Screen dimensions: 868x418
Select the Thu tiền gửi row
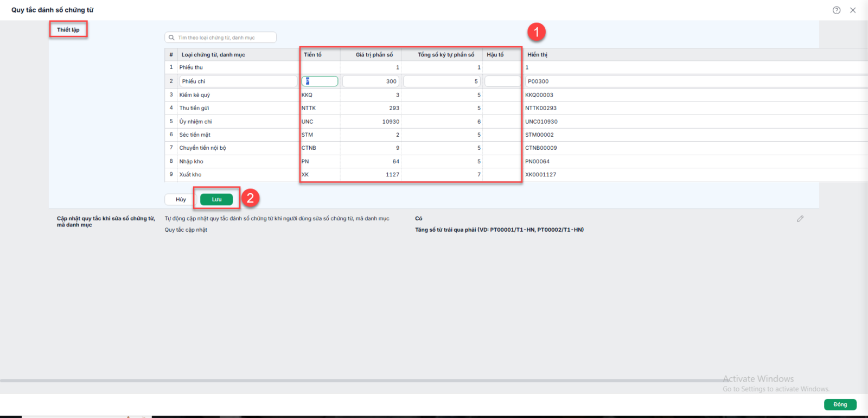[516, 108]
